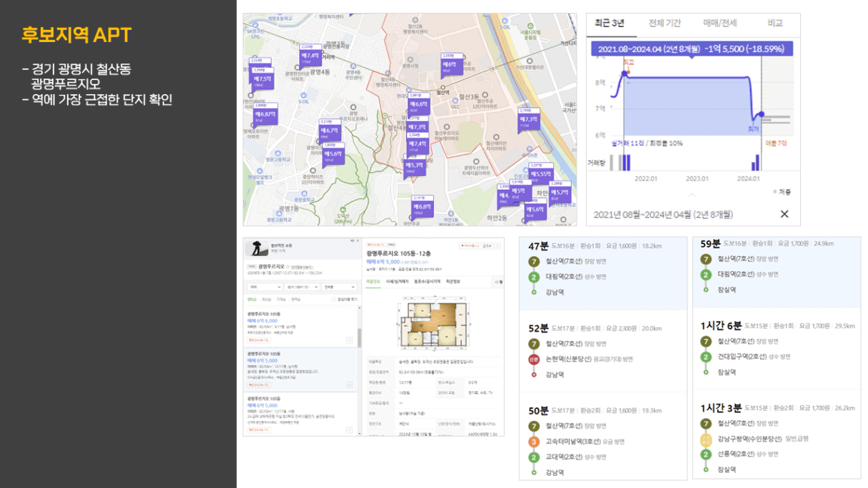868x488 pixels.
Task: Sort listings by 면적순
Action: pos(296,299)
